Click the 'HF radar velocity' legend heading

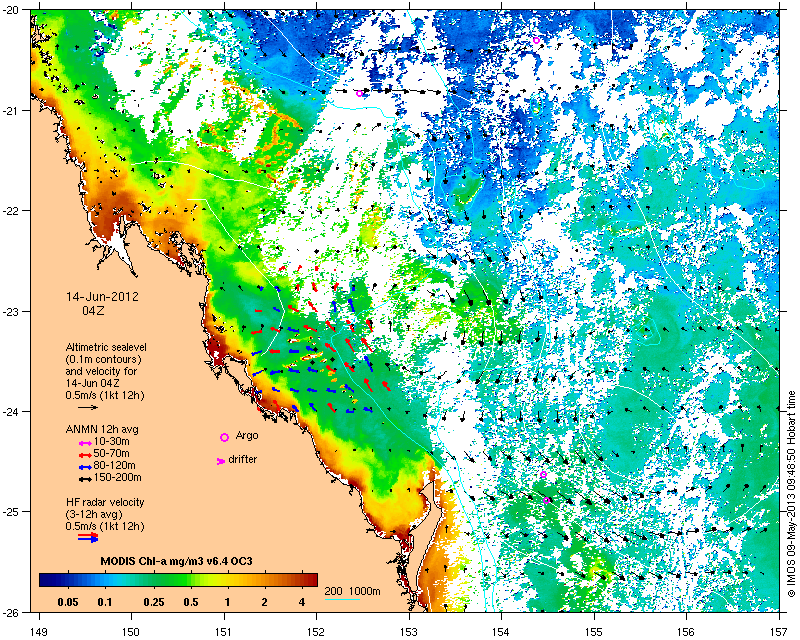pyautogui.click(x=105, y=502)
